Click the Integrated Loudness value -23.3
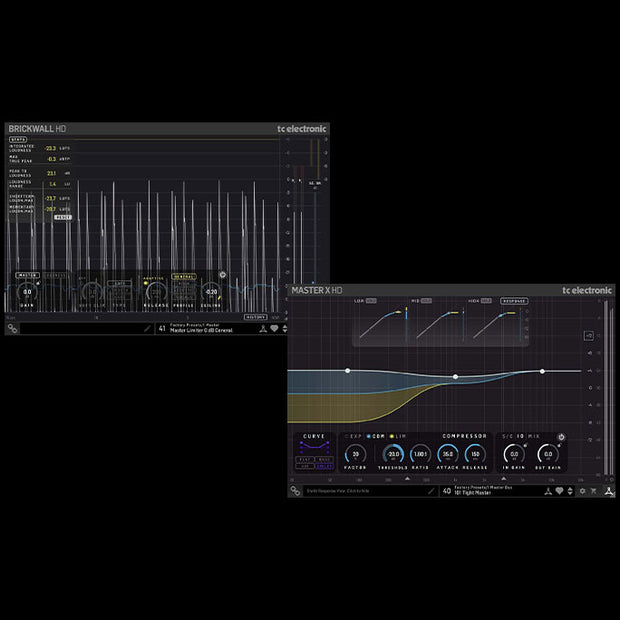The image size is (620, 620). point(50,148)
